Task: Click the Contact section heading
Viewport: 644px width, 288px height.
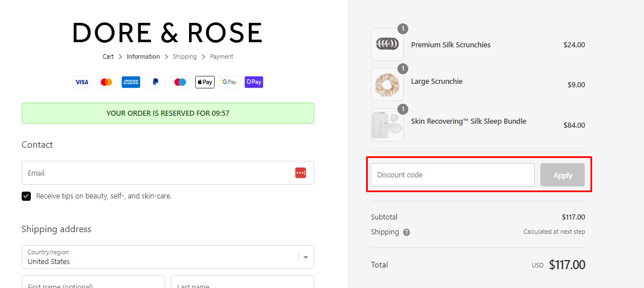Action: coord(37,145)
